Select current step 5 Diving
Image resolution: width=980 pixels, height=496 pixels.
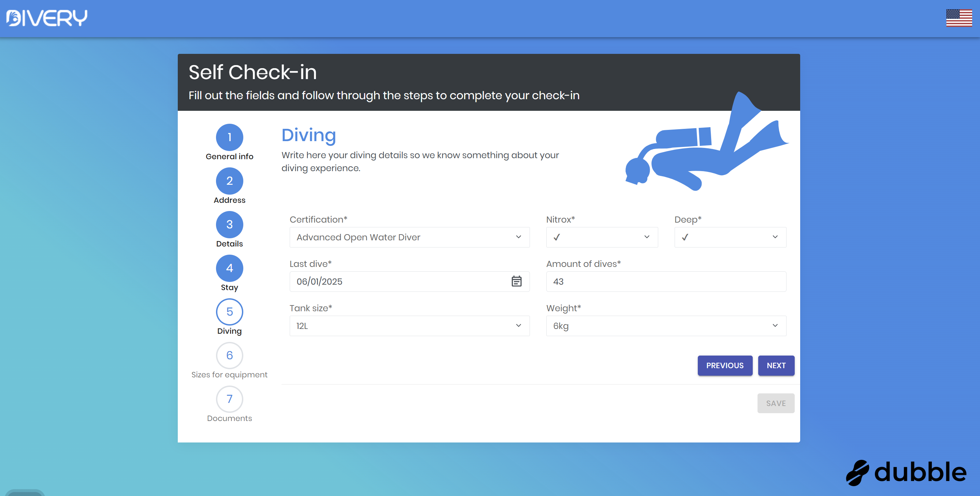229,312
